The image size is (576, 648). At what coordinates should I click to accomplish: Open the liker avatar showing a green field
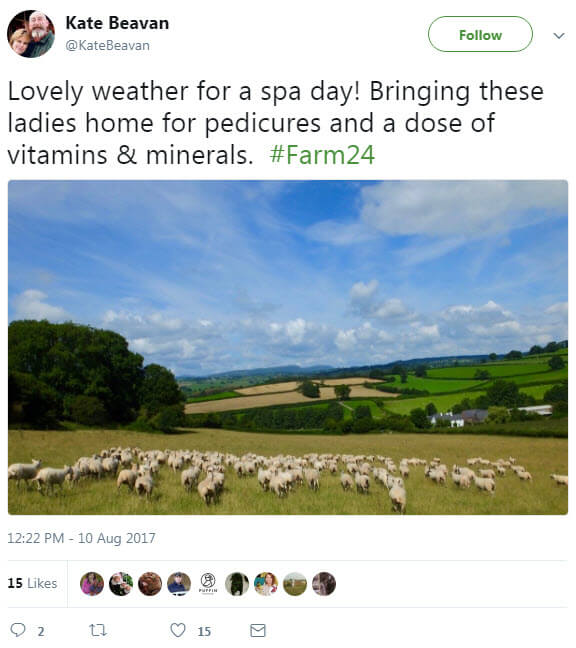pyautogui.click(x=295, y=584)
